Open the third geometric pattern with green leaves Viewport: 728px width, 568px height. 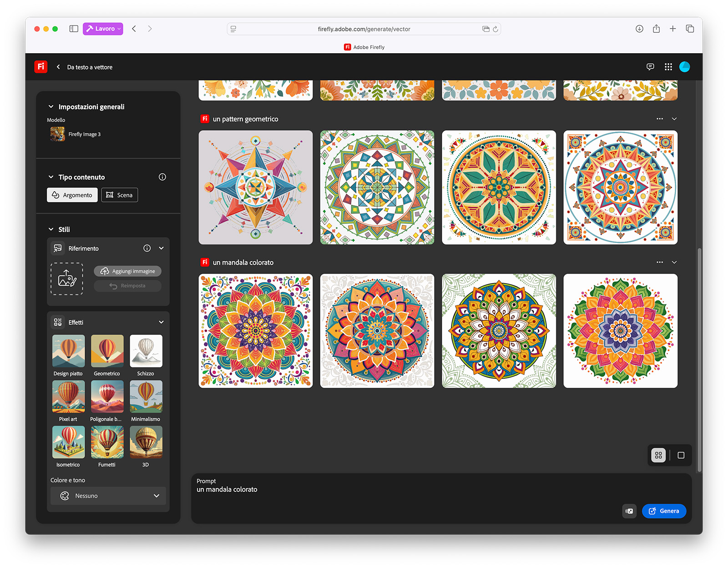pyautogui.click(x=499, y=188)
